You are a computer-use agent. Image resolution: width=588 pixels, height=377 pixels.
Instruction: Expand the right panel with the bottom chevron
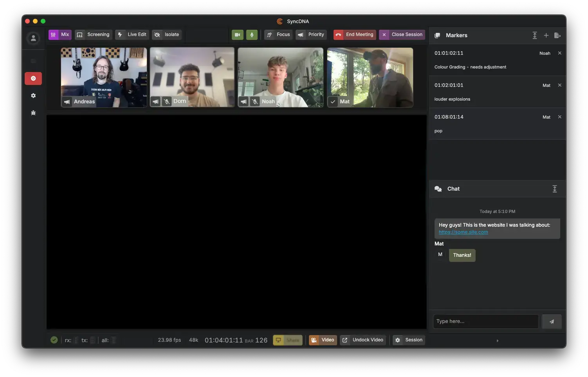tap(498, 341)
